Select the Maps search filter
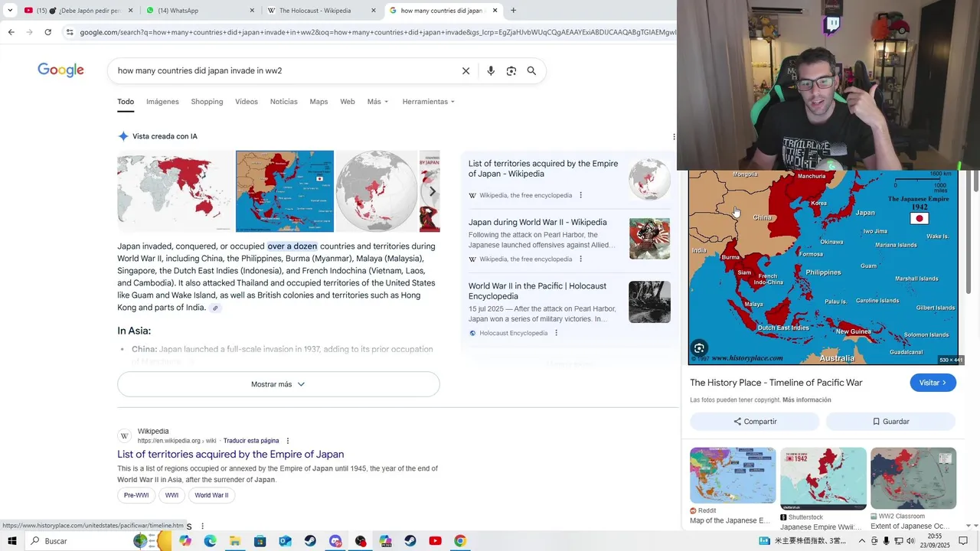Image resolution: width=980 pixels, height=551 pixels. pyautogui.click(x=318, y=102)
